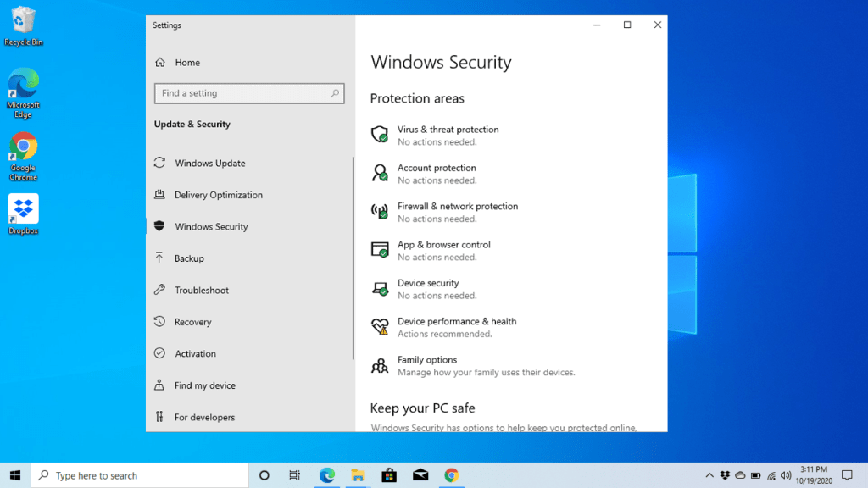This screenshot has width=868, height=488.
Task: Open File Explorer from taskbar
Action: tap(359, 475)
